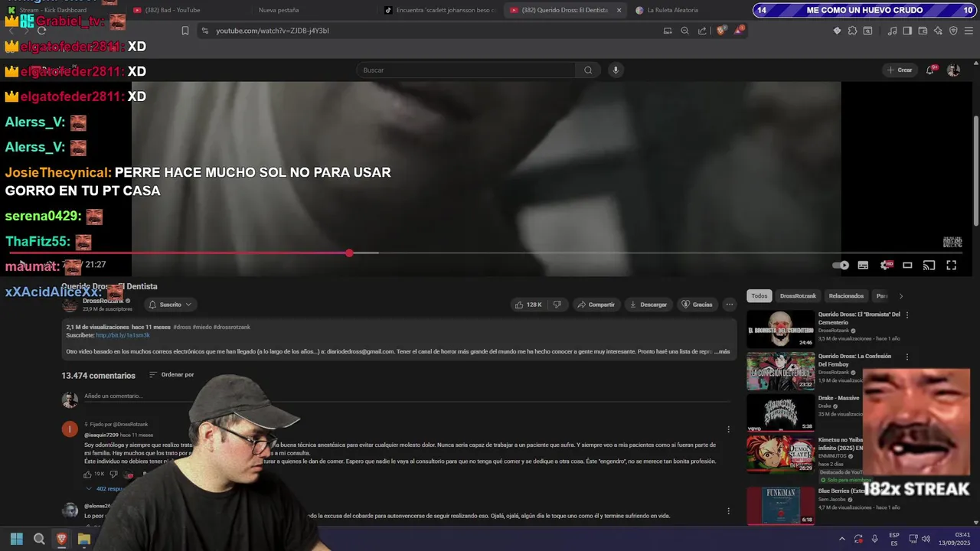Open Windows Start menu
The image size is (980, 551).
(17, 539)
